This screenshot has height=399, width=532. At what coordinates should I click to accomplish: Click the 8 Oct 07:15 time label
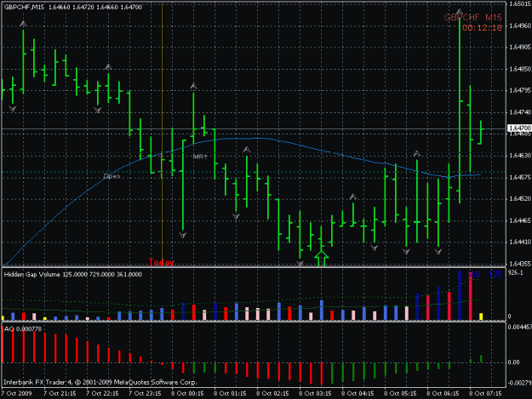pyautogui.click(x=485, y=393)
